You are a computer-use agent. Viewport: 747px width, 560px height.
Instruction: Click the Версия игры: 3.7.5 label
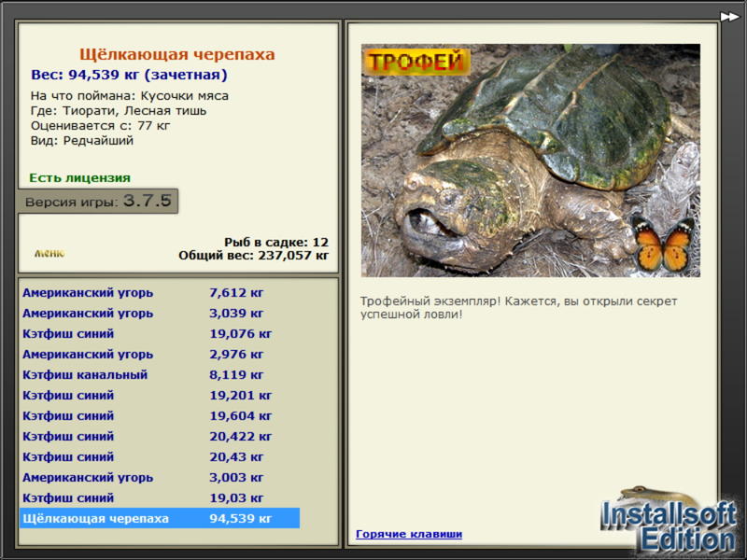tap(98, 201)
